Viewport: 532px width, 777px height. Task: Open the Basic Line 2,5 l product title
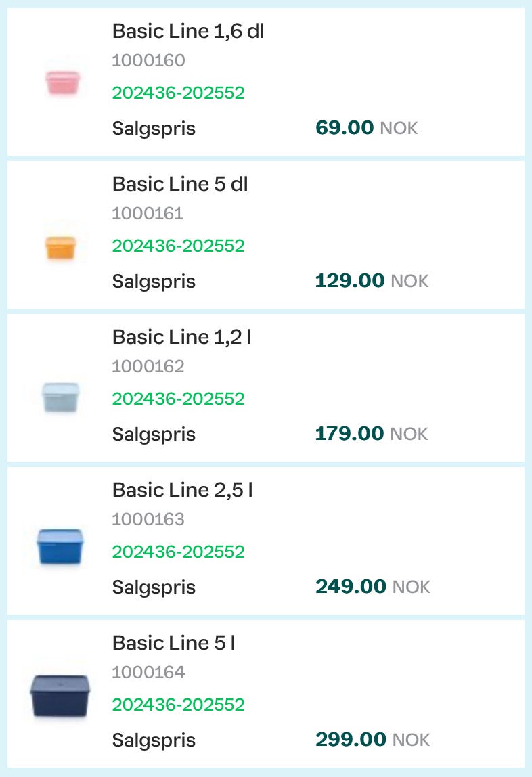182,490
